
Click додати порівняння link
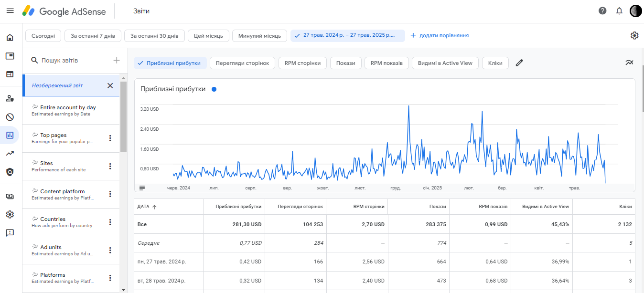click(440, 36)
